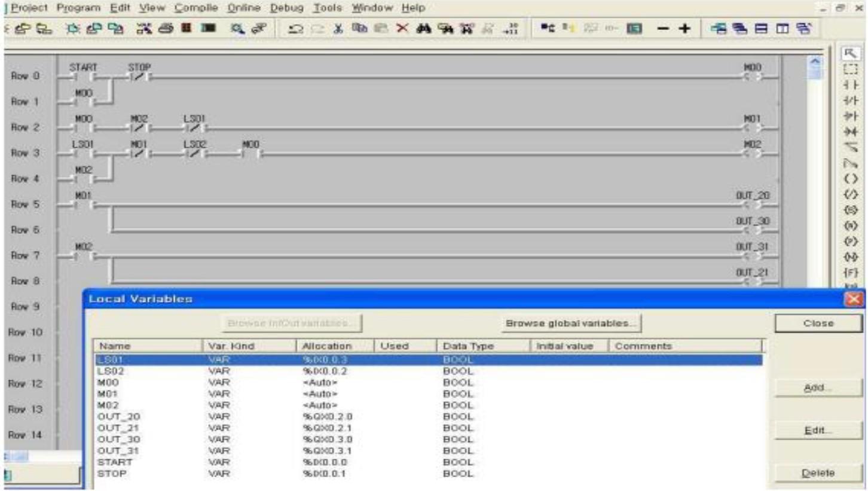Image resolution: width=868 pixels, height=491 pixels.
Task: Click the M02 coil in Row 3
Action: [x=753, y=154]
